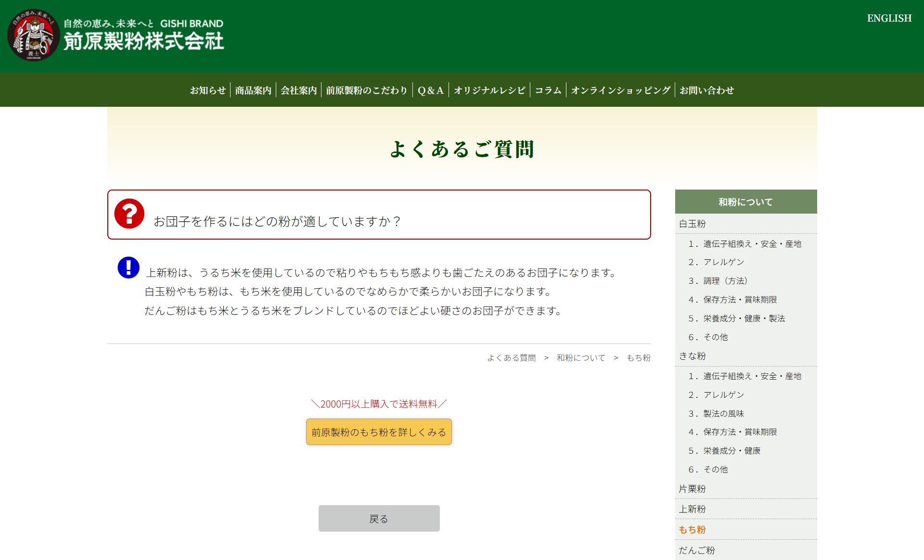Expand the 片栗粉 sidebar category
The width and height of the screenshot is (924, 560).
(x=692, y=489)
